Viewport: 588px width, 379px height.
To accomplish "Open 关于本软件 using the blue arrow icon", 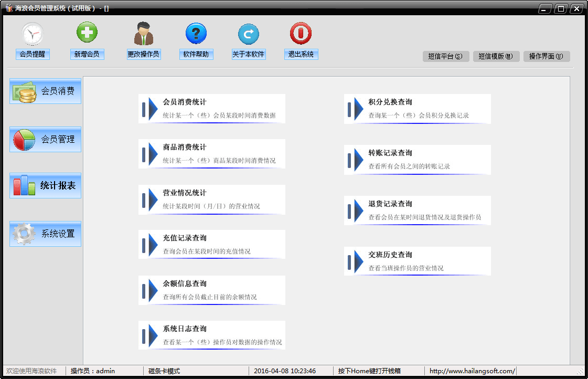I will click(249, 34).
